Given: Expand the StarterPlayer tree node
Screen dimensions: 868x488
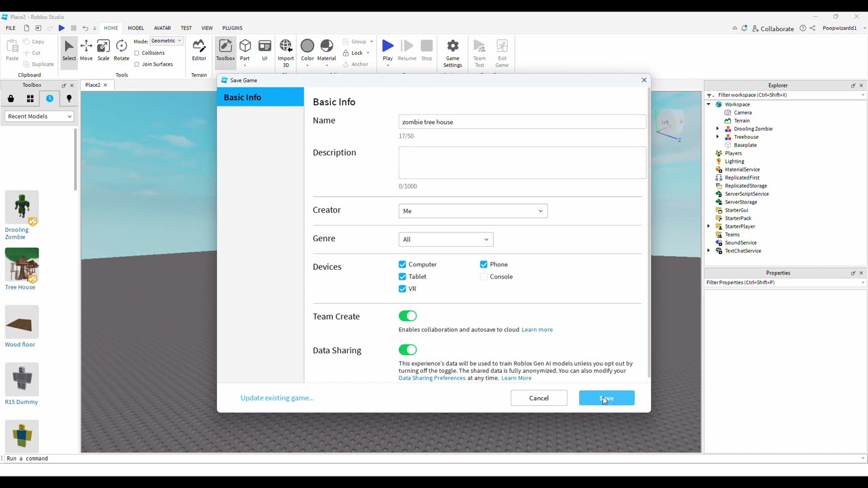Looking at the screenshot, I should tap(709, 226).
